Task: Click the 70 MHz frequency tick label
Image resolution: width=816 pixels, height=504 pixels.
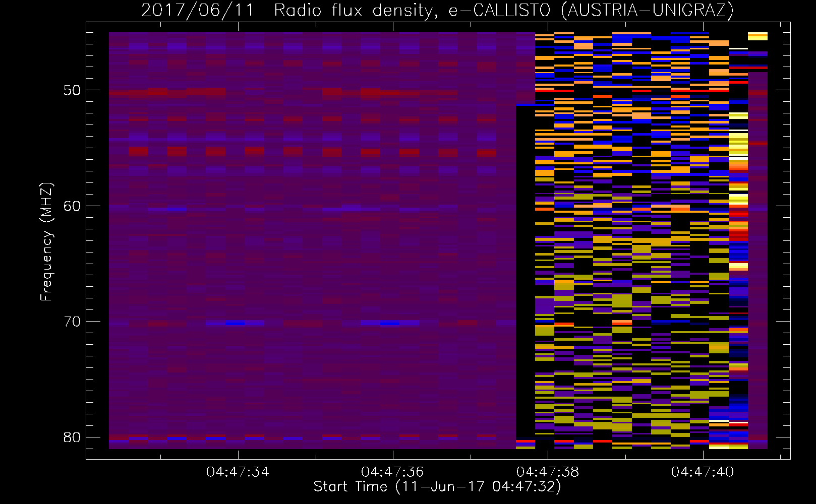Action: (x=72, y=322)
